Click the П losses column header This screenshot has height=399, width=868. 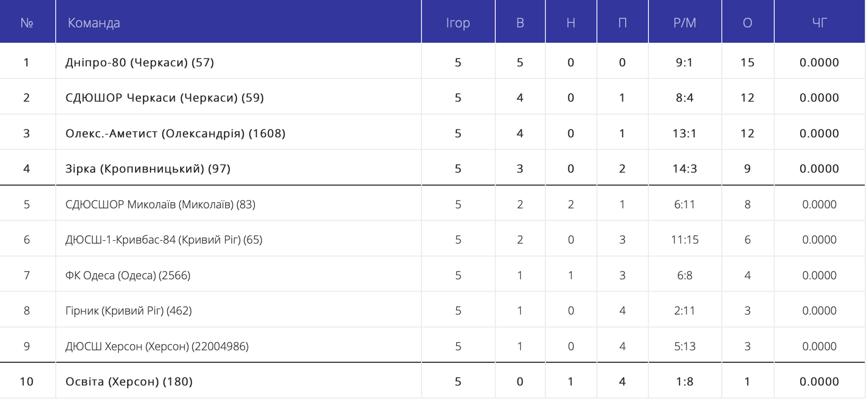pyautogui.click(x=622, y=23)
